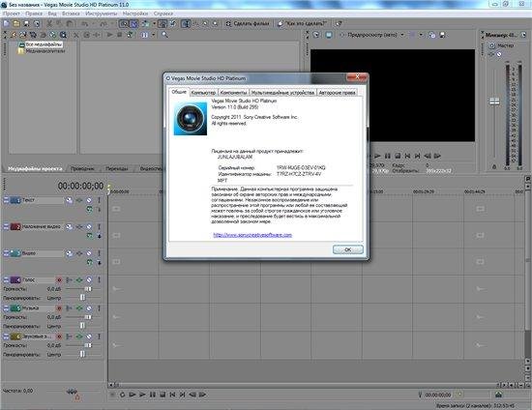
Task: Switch to the Авторские права tab
Action: click(337, 93)
